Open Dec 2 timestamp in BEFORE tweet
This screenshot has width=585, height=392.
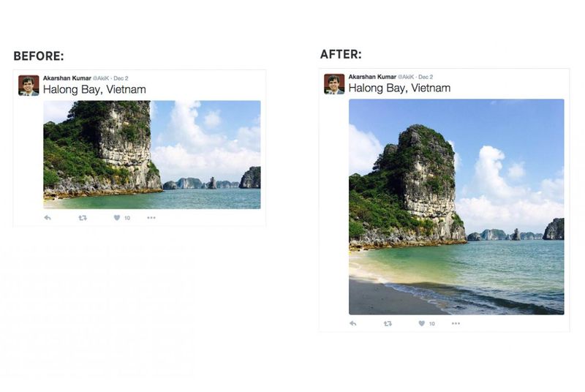click(121, 78)
